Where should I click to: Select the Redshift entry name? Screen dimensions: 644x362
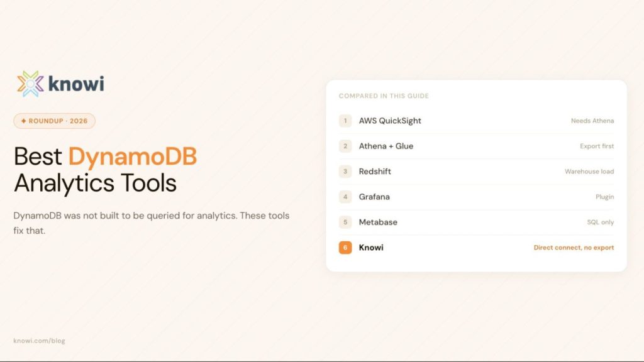[375, 172]
